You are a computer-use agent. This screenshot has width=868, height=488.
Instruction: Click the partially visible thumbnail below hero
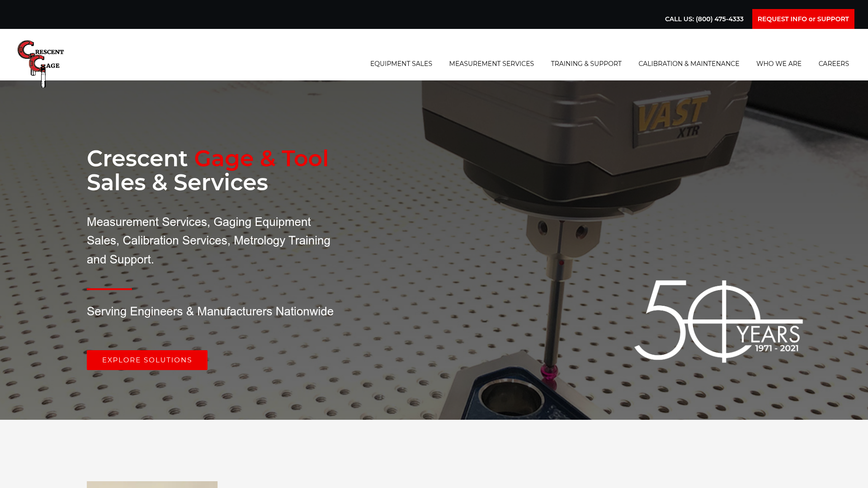(x=152, y=484)
